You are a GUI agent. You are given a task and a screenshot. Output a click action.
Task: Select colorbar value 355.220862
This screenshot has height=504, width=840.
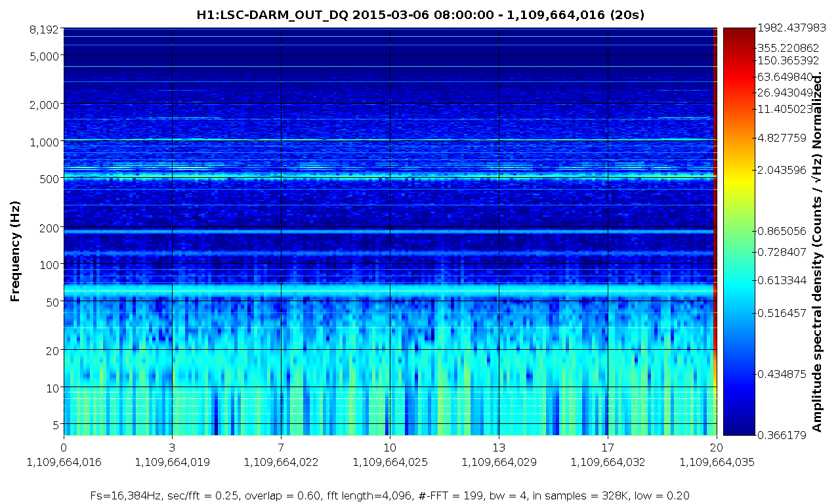click(x=787, y=48)
